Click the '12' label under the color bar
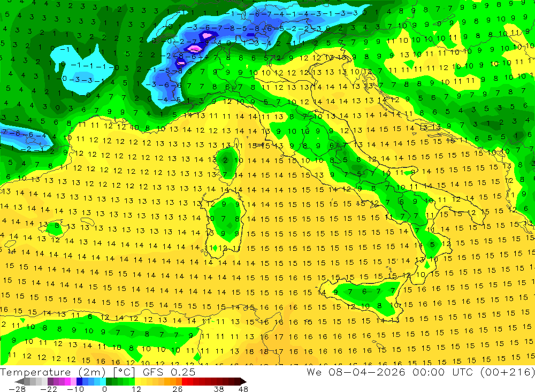535x392 pixels. coord(136,389)
